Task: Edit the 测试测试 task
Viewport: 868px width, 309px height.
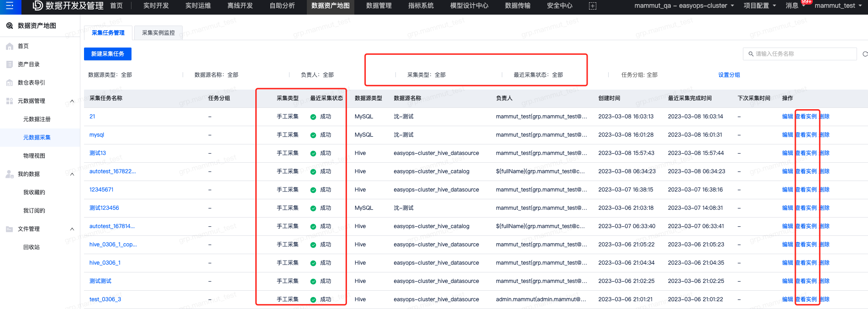Action: (x=788, y=281)
